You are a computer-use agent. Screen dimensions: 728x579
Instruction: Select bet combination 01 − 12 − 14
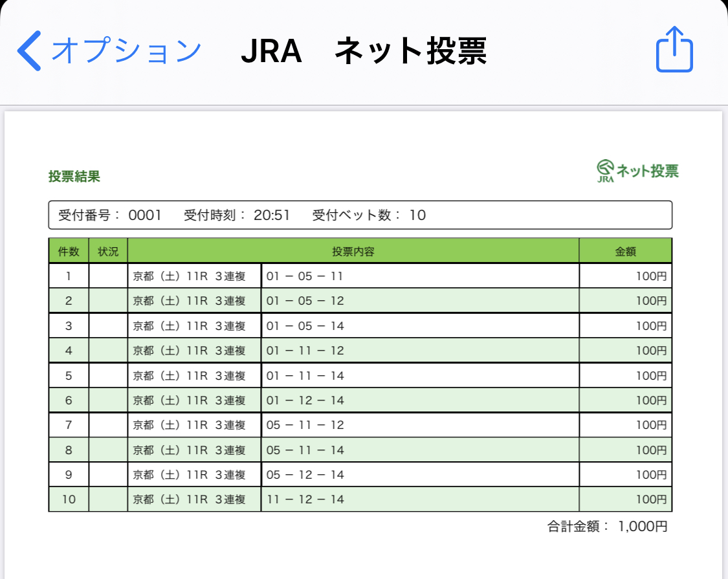point(305,400)
